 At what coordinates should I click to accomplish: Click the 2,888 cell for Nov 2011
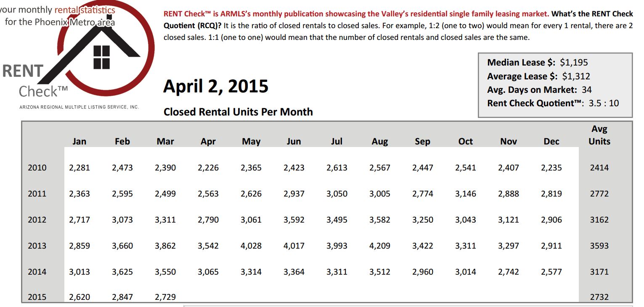coord(509,194)
